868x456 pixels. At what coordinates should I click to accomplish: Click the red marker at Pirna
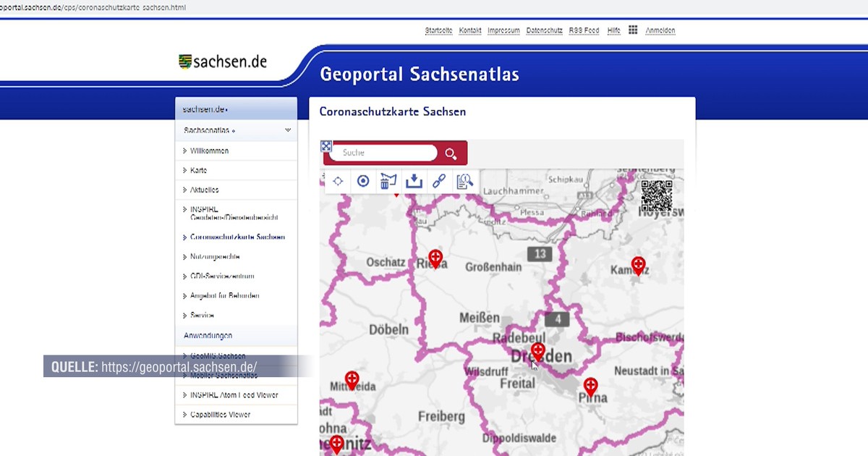590,386
